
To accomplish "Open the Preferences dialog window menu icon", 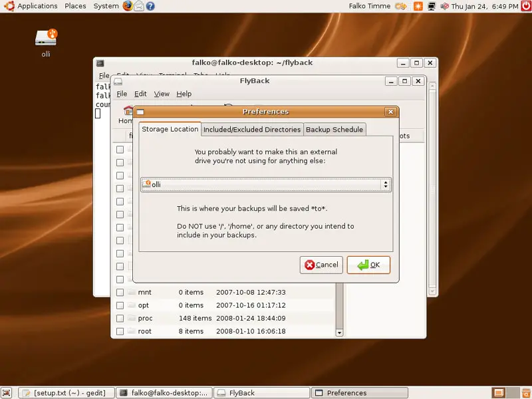I will [x=140, y=112].
